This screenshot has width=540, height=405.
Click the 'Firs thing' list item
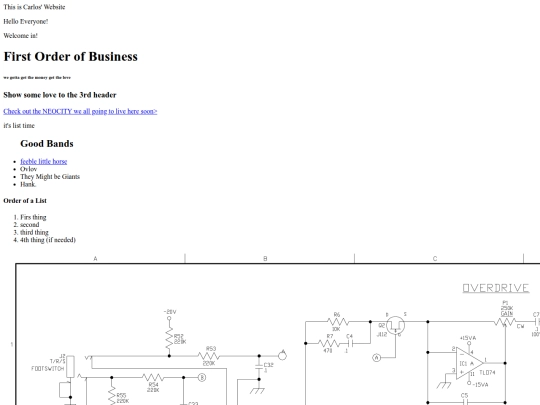click(33, 217)
